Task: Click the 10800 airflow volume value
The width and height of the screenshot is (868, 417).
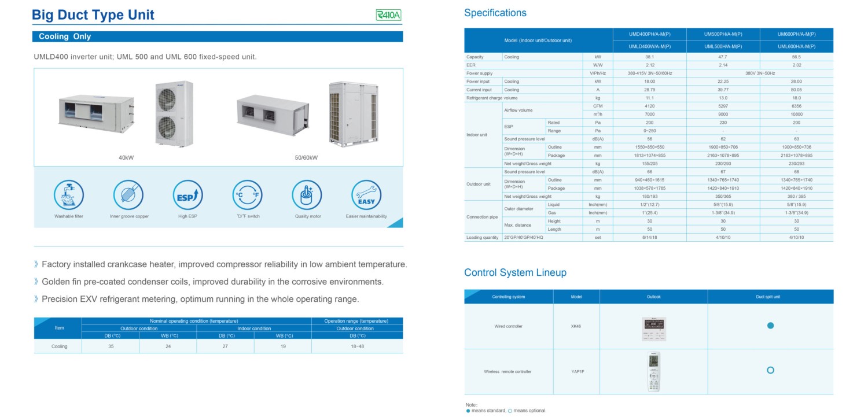Action: [796, 114]
